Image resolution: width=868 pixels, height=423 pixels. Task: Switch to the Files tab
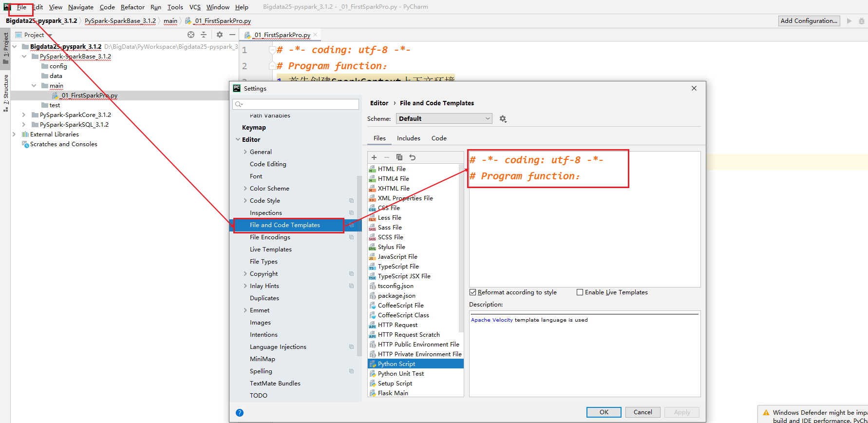(x=379, y=138)
